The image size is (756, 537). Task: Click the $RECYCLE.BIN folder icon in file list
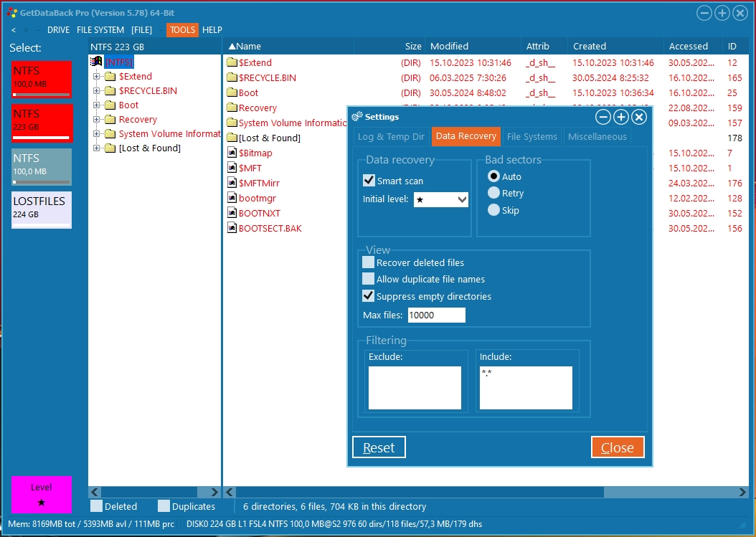click(x=232, y=77)
